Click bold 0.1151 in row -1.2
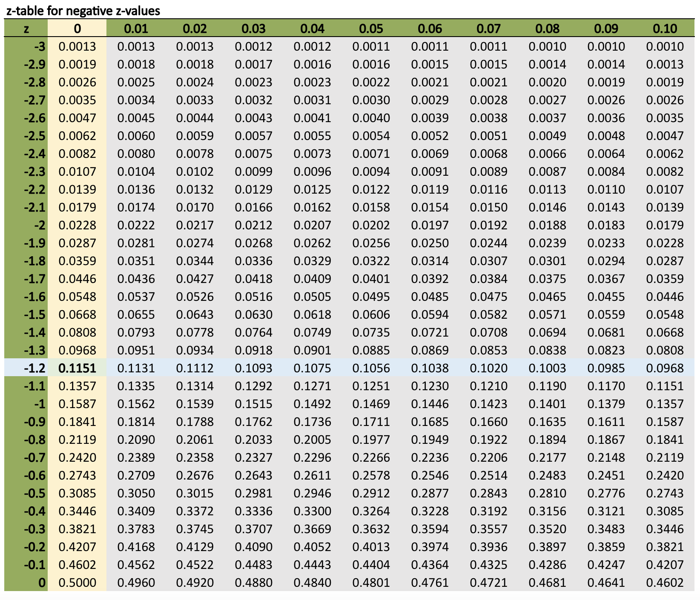The height and width of the screenshot is (600, 700). click(x=77, y=368)
